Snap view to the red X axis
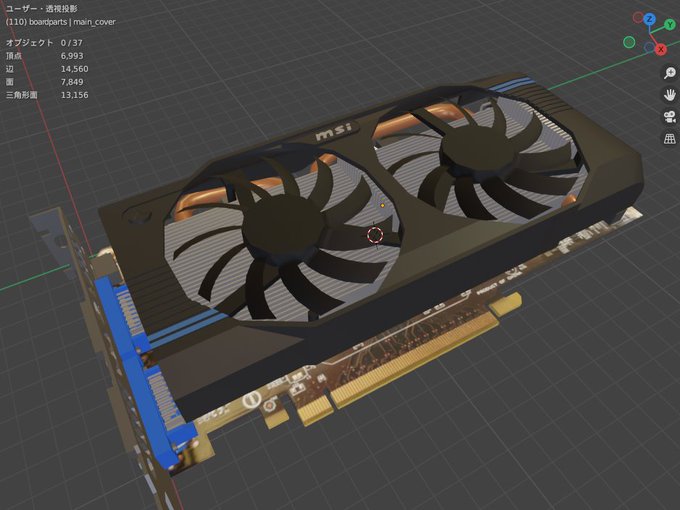 pos(660,49)
